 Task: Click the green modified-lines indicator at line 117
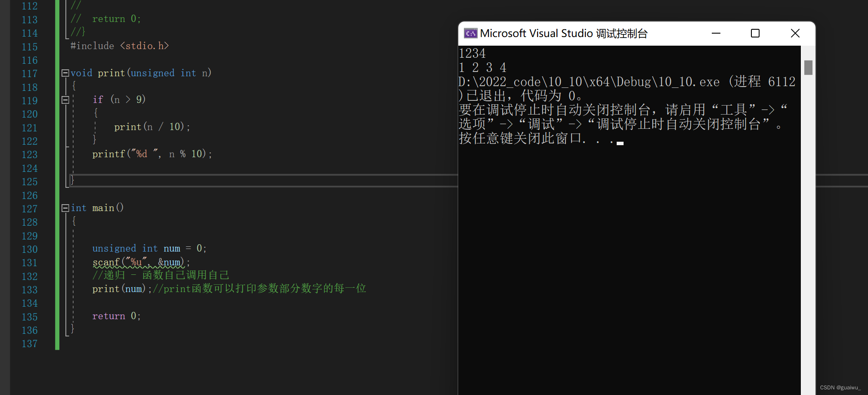(x=57, y=73)
